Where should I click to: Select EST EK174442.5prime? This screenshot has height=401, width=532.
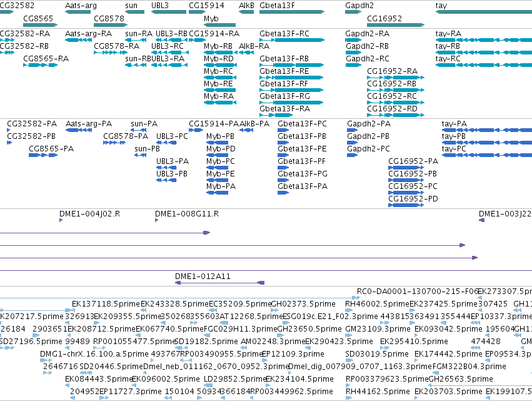click(448, 354)
